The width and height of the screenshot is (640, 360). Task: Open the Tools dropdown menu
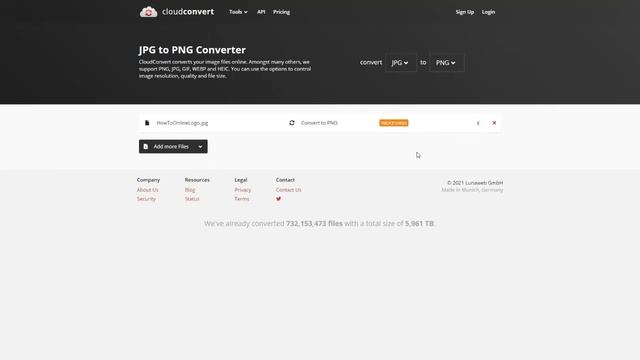click(238, 12)
